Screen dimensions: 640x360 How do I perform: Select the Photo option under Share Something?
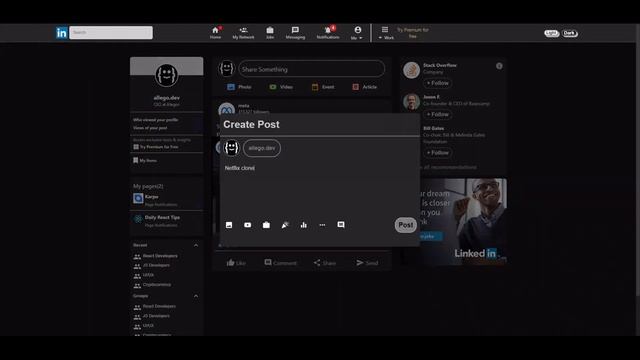tap(240, 87)
